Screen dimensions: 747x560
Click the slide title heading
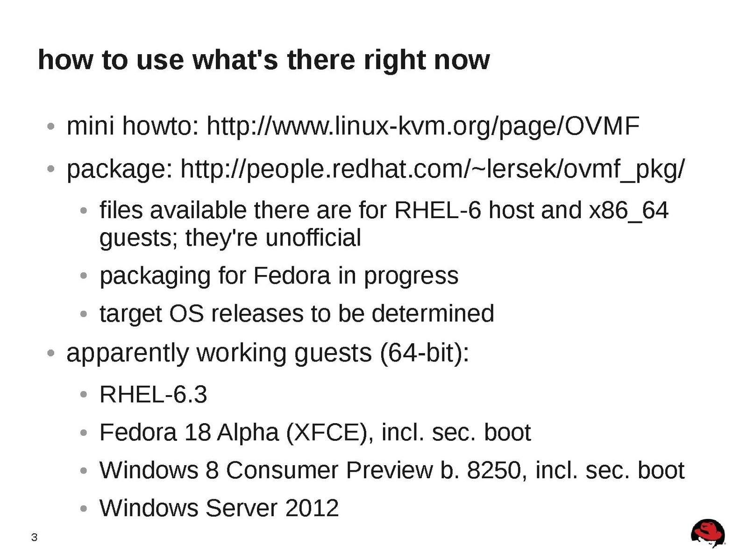coord(263,60)
